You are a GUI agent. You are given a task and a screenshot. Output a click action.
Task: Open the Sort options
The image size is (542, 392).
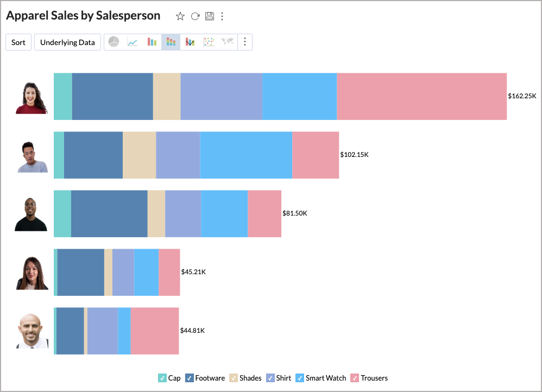tap(18, 42)
